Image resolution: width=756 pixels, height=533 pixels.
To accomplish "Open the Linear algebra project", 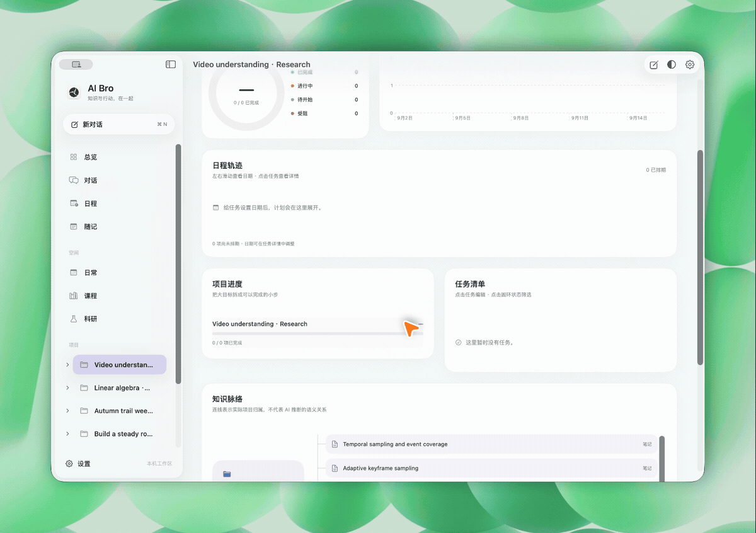I will pos(120,388).
